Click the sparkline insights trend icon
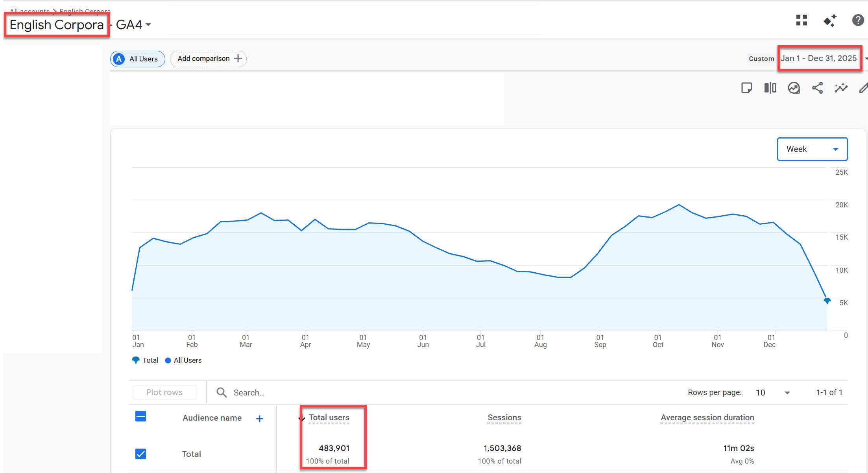Viewport: 868px width, 473px height. (841, 88)
